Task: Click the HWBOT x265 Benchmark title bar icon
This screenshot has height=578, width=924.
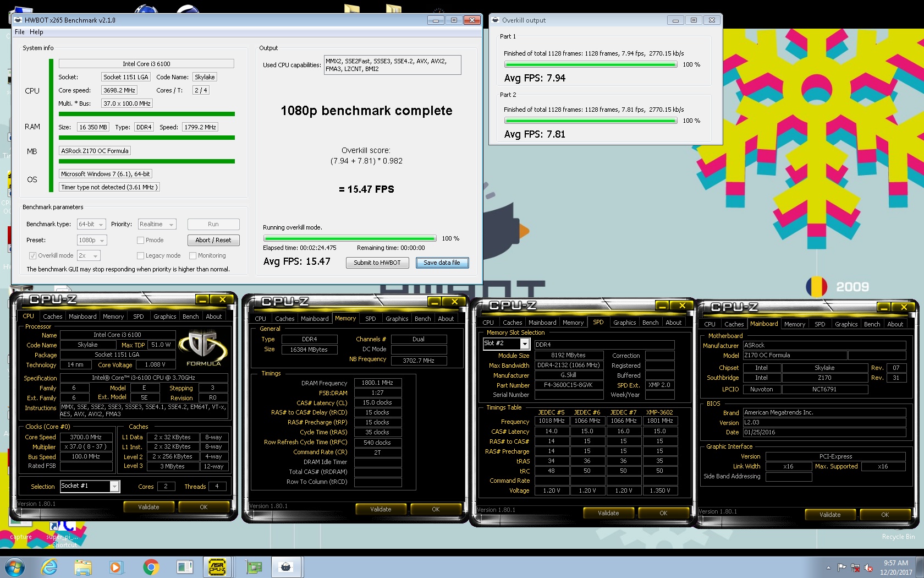Action: [x=18, y=20]
